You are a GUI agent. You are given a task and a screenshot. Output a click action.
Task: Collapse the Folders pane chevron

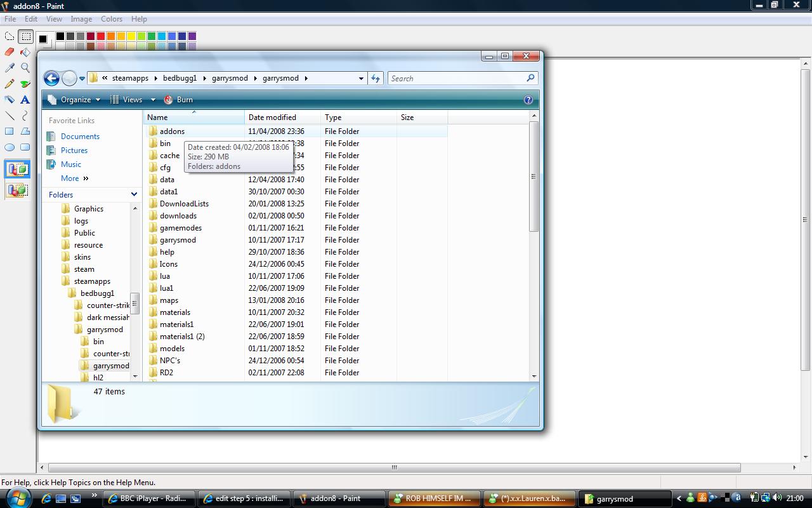click(x=134, y=194)
